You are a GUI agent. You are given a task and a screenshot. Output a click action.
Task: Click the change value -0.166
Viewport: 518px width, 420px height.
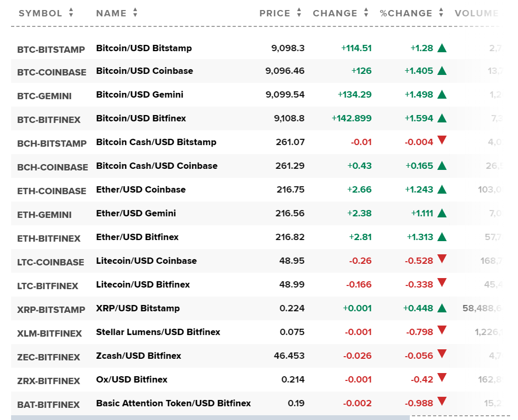pyautogui.click(x=359, y=284)
